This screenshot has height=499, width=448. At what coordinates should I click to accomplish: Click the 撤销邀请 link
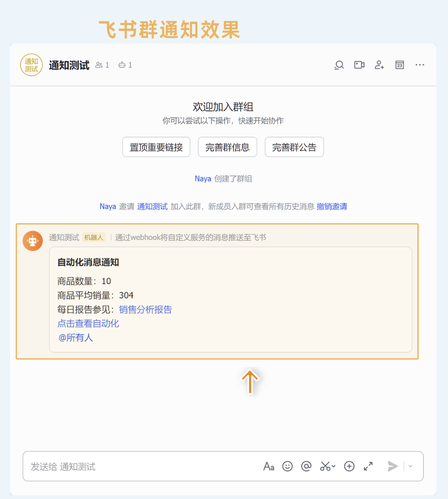[x=332, y=207]
